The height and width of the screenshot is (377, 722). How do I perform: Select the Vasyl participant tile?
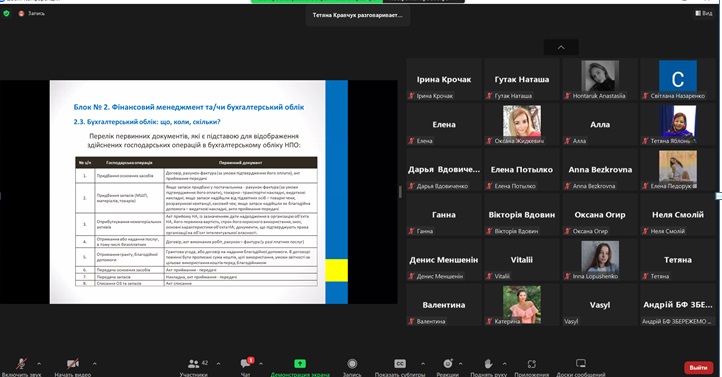click(x=600, y=305)
